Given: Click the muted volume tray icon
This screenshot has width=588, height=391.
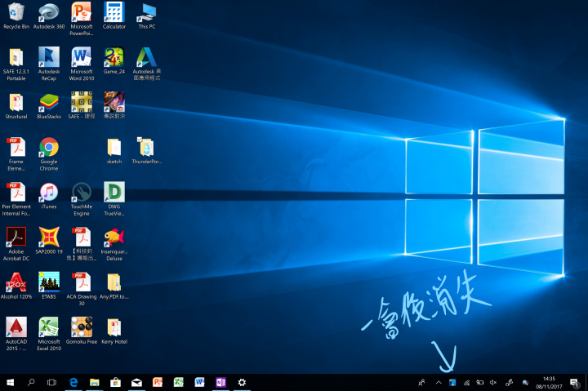Looking at the screenshot, I should 493,382.
